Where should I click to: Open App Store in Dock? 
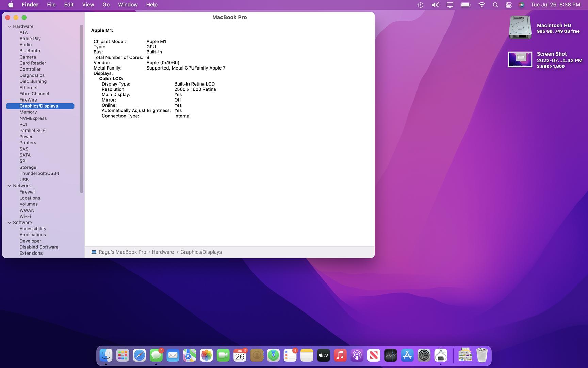[407, 355]
